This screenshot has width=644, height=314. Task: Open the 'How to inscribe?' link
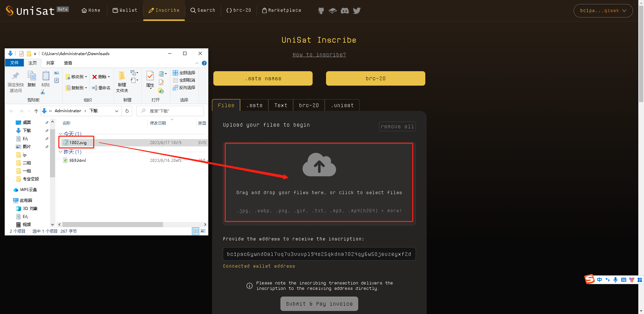319,55
